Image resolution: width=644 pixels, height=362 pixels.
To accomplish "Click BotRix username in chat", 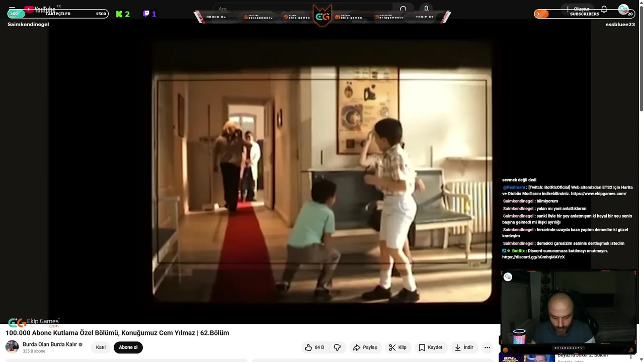I will click(518, 250).
